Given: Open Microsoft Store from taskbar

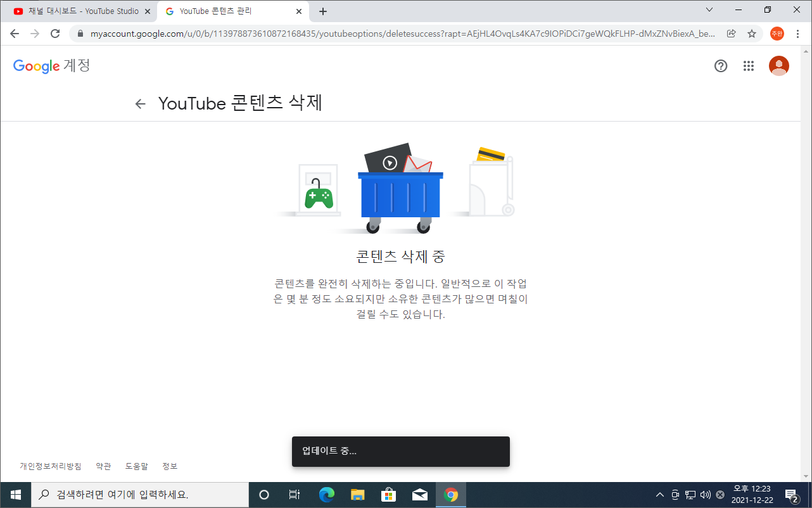Looking at the screenshot, I should click(388, 495).
